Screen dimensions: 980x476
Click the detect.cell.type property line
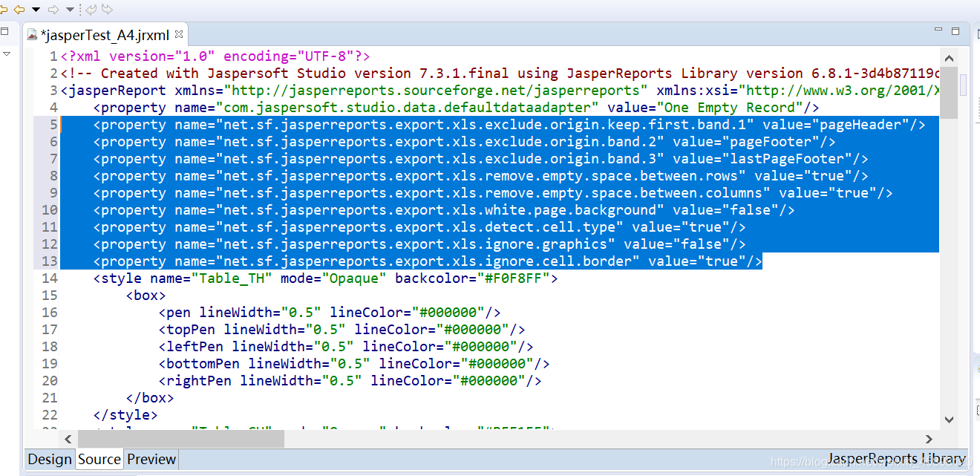[419, 227]
